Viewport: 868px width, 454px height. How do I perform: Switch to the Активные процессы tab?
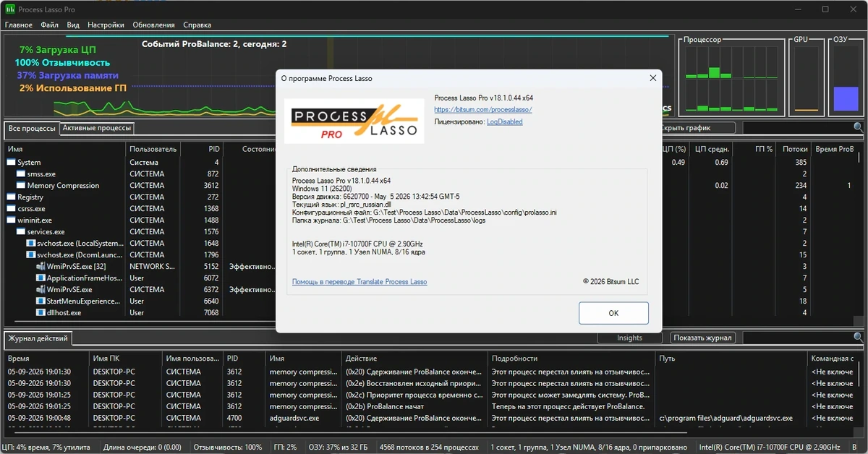click(x=97, y=128)
